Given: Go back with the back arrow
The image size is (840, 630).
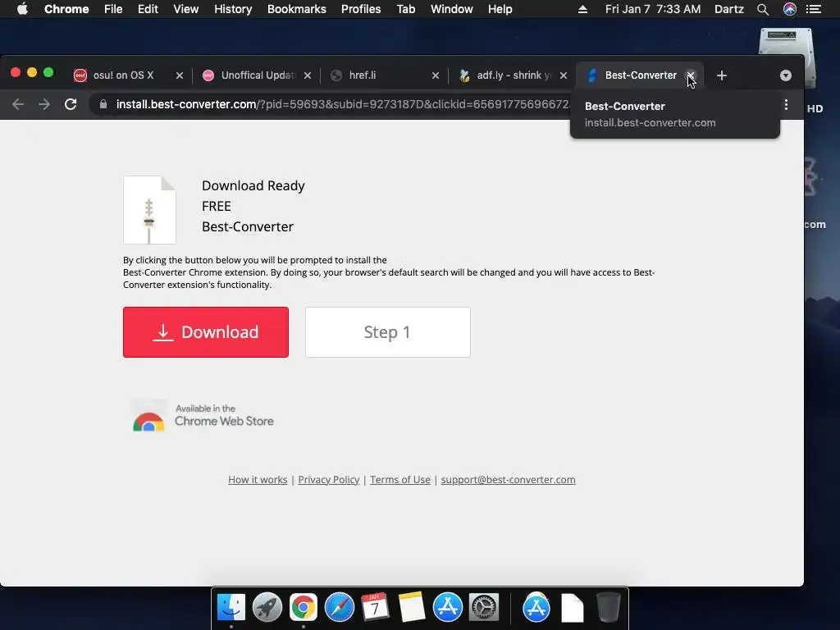Looking at the screenshot, I should click(18, 104).
